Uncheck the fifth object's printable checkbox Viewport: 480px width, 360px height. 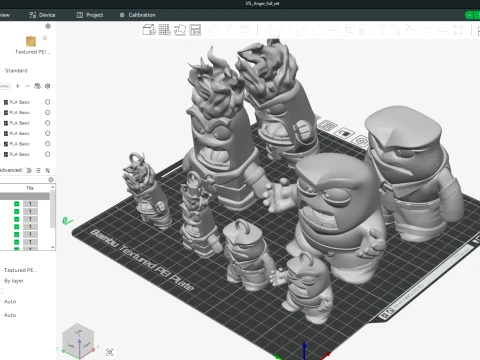[17, 234]
